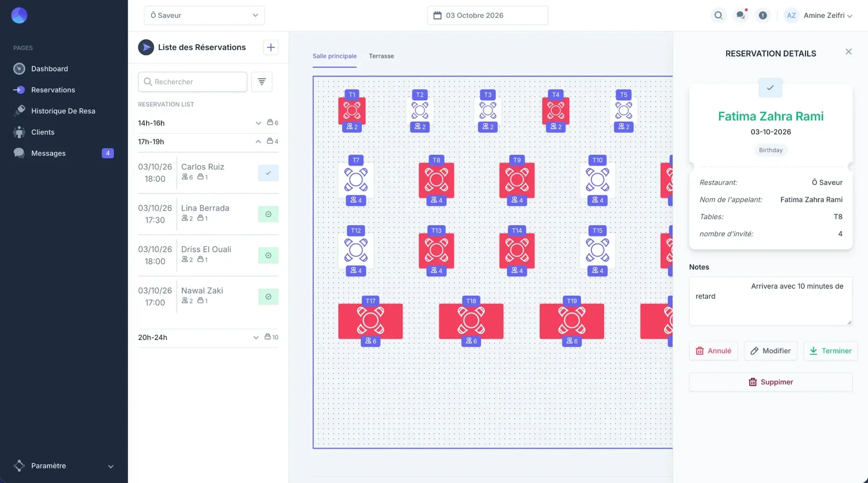Click table T2 on the floor plan

[420, 111]
